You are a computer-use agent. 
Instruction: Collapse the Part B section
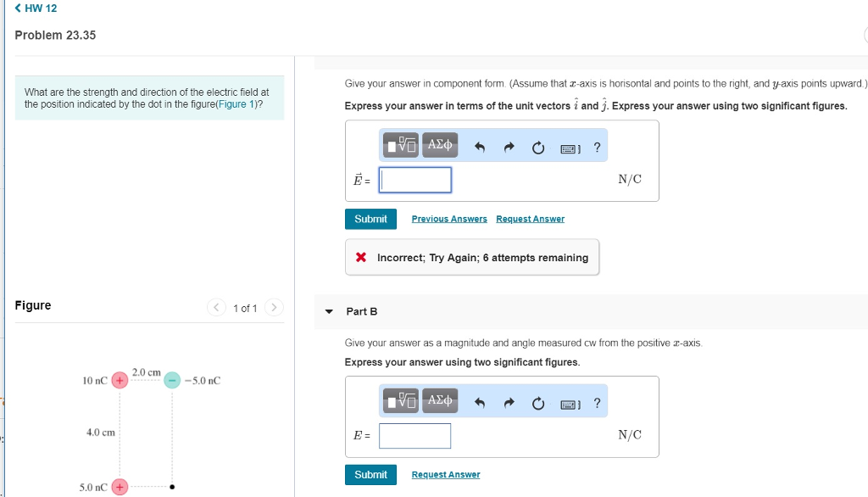(330, 311)
